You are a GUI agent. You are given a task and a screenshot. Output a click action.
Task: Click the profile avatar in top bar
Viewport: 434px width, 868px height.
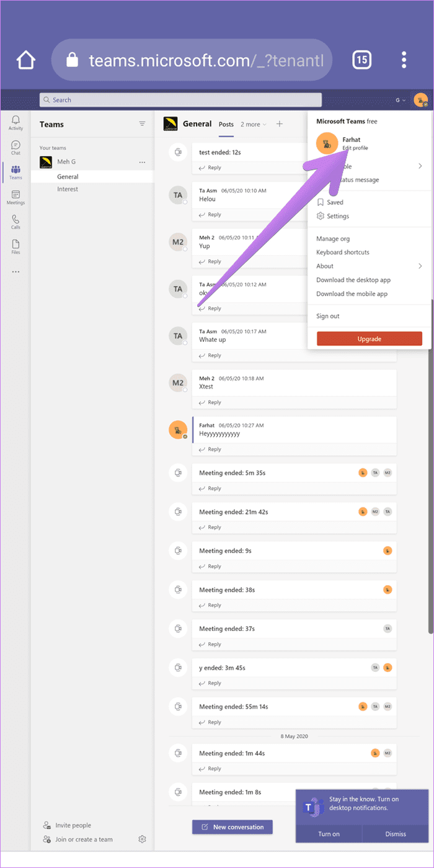tap(421, 100)
